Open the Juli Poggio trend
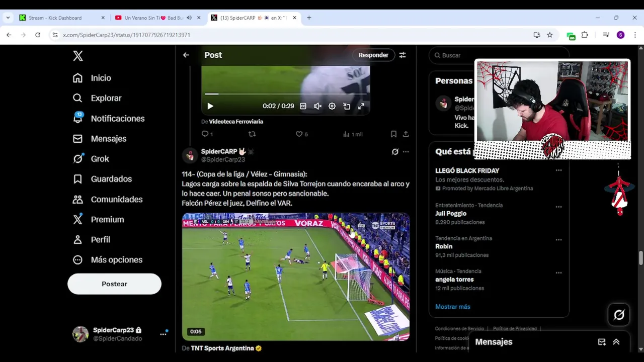This screenshot has height=362, width=644. [x=451, y=214]
